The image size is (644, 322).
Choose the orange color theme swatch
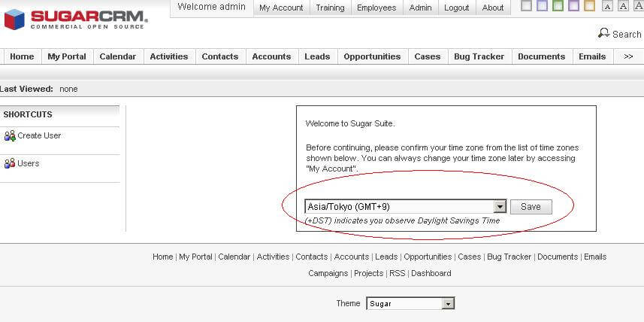coord(589,7)
